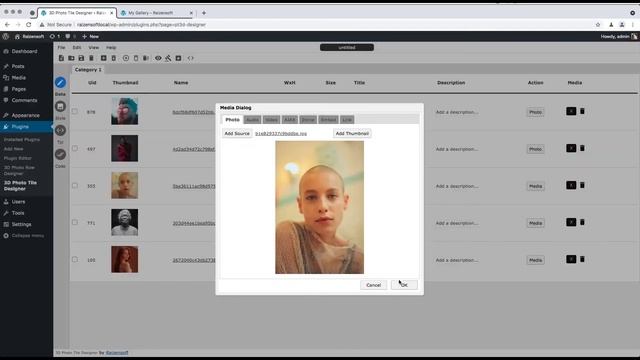Open the Raizensoft footer link
The width and height of the screenshot is (640, 360).
point(117,353)
